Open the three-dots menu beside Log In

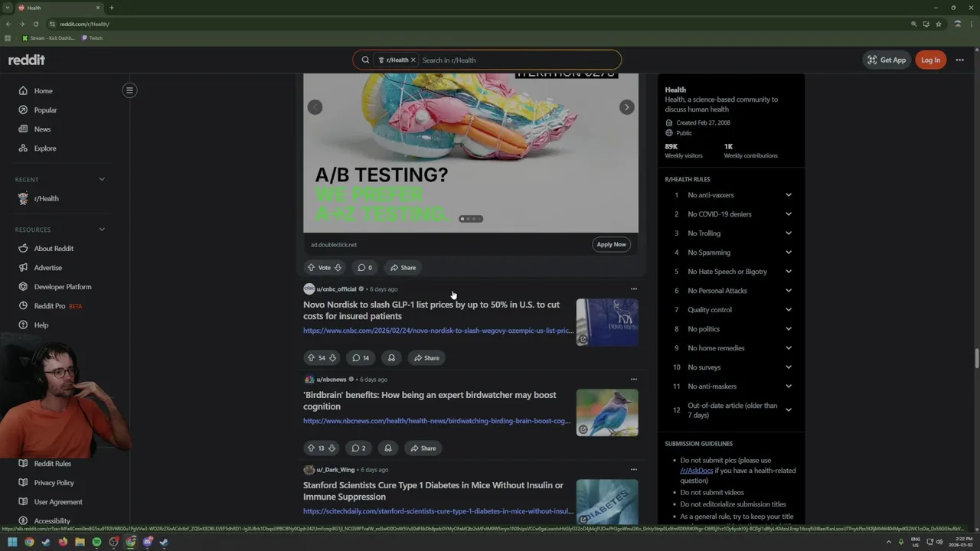pyautogui.click(x=959, y=60)
